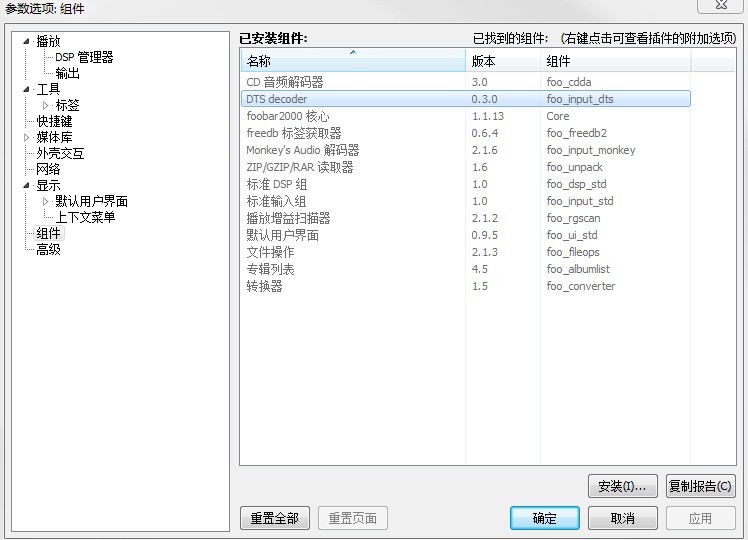Click version 1.1.13 cell

pyautogui.click(x=488, y=116)
